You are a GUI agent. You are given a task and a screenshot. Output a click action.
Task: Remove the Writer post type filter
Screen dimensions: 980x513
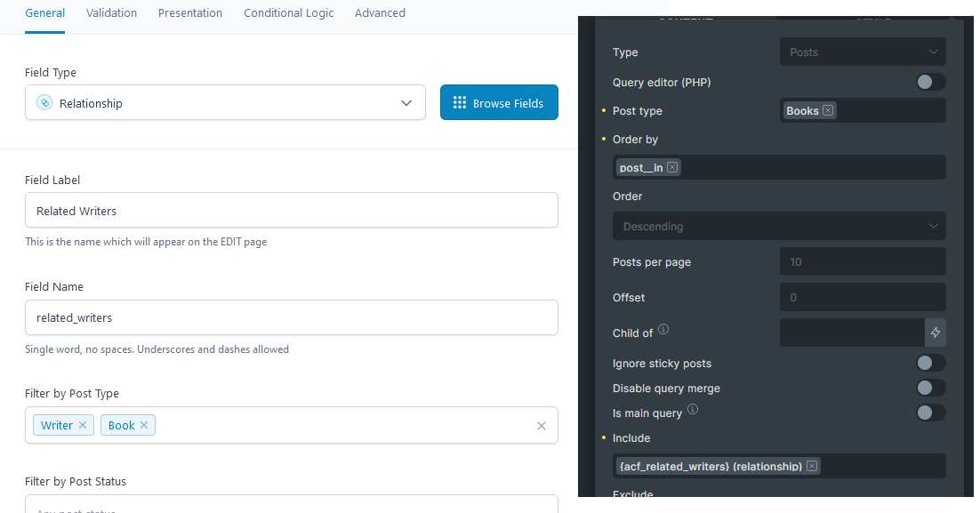pyautogui.click(x=83, y=425)
